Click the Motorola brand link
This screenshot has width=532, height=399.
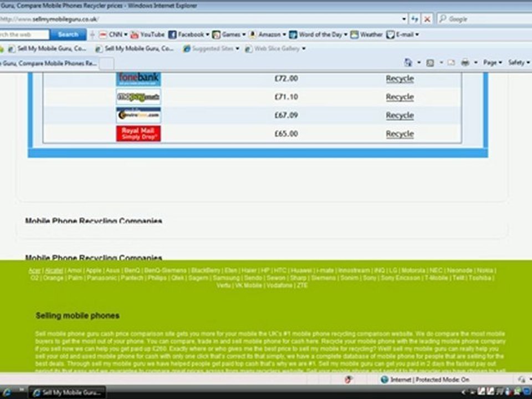click(x=413, y=271)
